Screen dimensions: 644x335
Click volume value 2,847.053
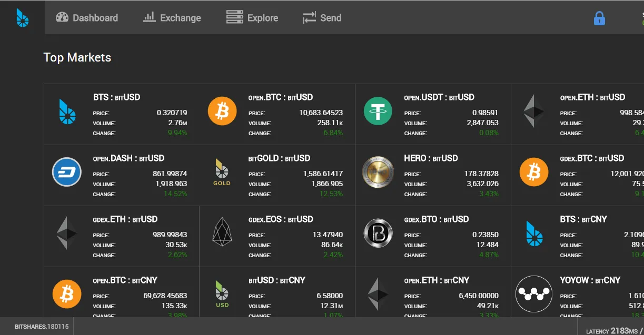click(482, 123)
